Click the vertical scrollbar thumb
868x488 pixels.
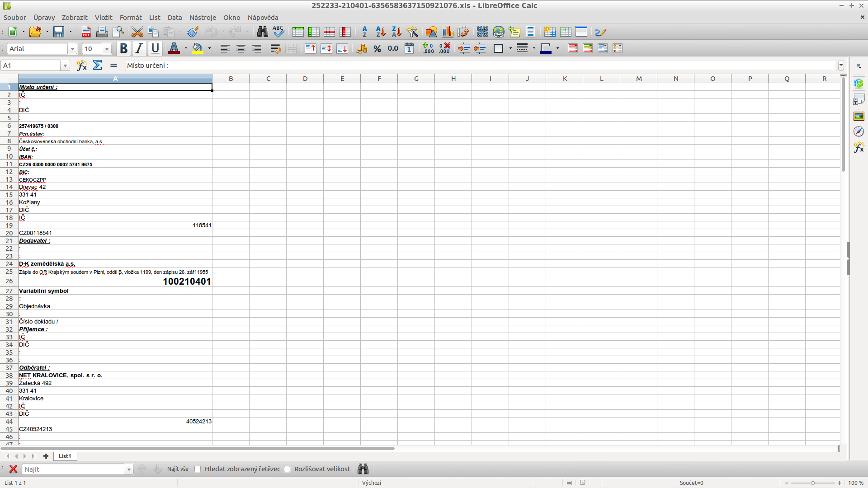tap(844, 125)
